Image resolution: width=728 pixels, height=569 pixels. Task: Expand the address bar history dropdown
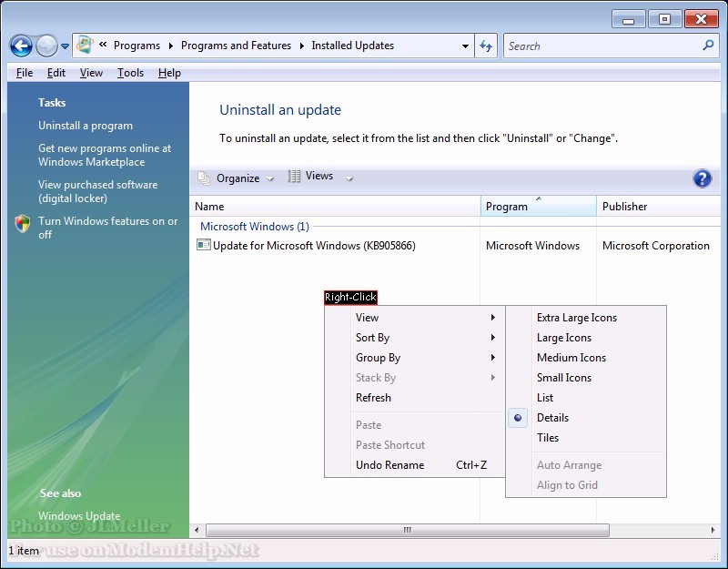click(x=465, y=46)
